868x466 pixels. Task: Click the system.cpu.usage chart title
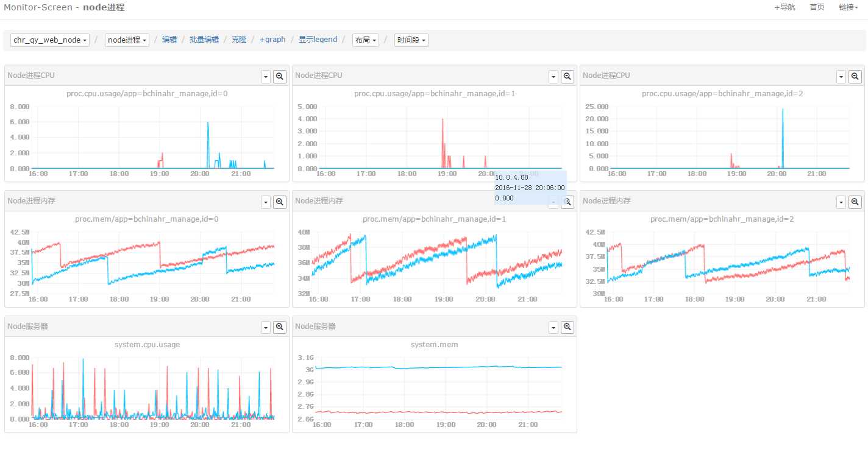[147, 345]
